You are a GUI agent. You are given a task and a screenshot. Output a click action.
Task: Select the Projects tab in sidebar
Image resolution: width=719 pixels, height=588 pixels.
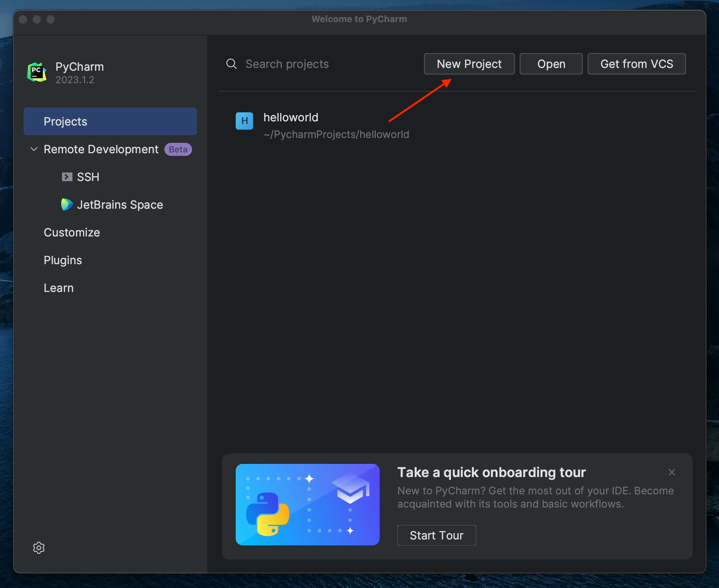[x=110, y=121]
